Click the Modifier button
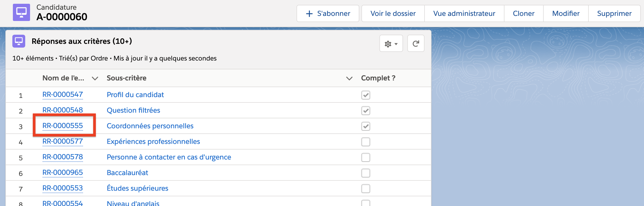This screenshot has height=206, width=644. (566, 13)
